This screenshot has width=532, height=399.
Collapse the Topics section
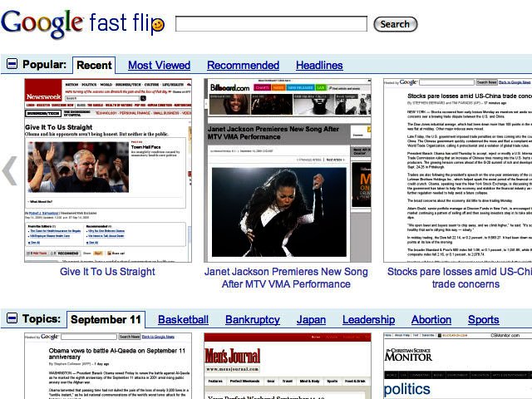click(x=11, y=318)
